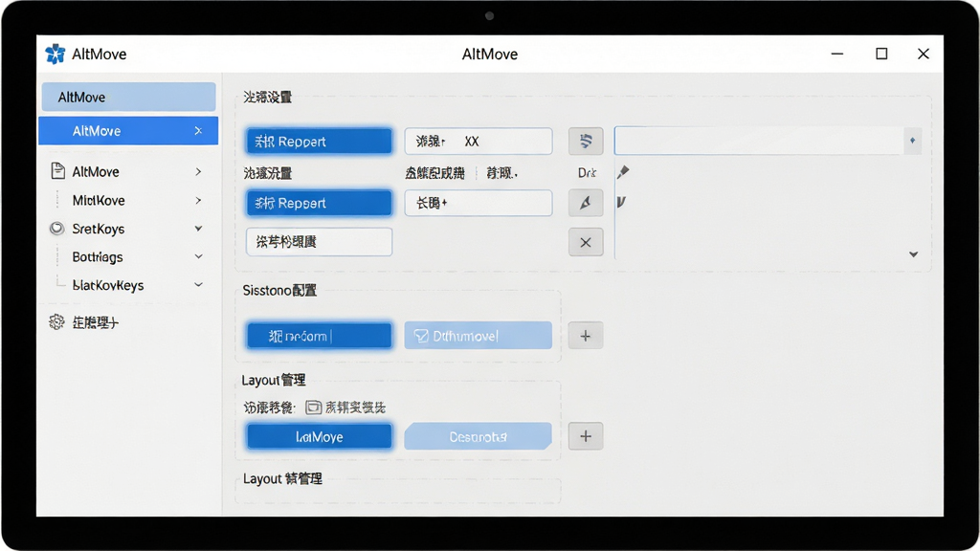Open the wide combo box dropdown arrow
The width and height of the screenshot is (980, 551).
[x=912, y=141]
